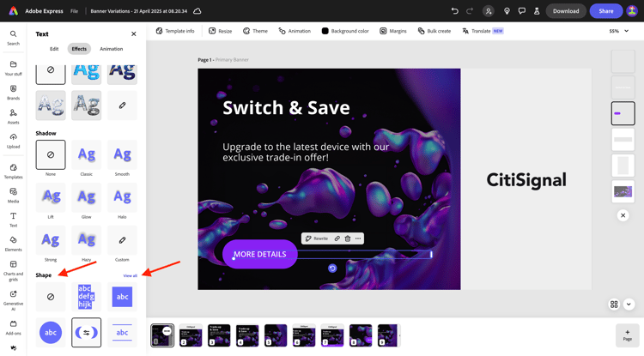This screenshot has width=644, height=356.
Task: Click the Adobe Express logo
Action: (x=14, y=11)
